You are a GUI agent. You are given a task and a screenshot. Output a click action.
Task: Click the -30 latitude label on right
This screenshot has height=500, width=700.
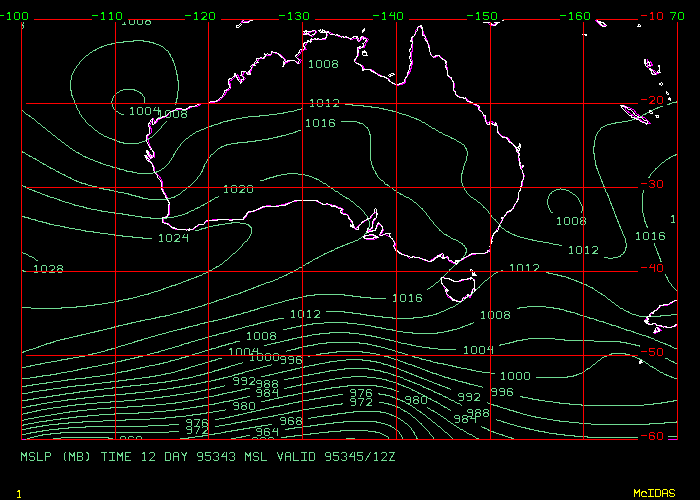coord(655,184)
